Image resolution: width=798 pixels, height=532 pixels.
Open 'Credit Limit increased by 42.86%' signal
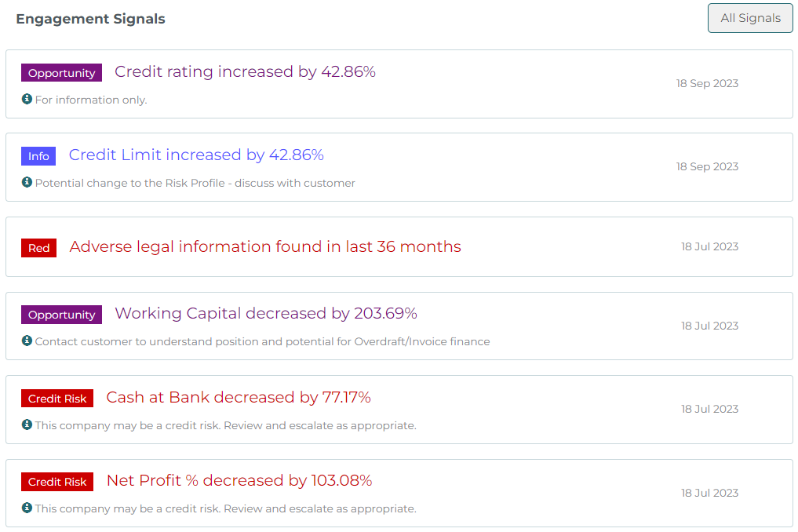(x=196, y=155)
